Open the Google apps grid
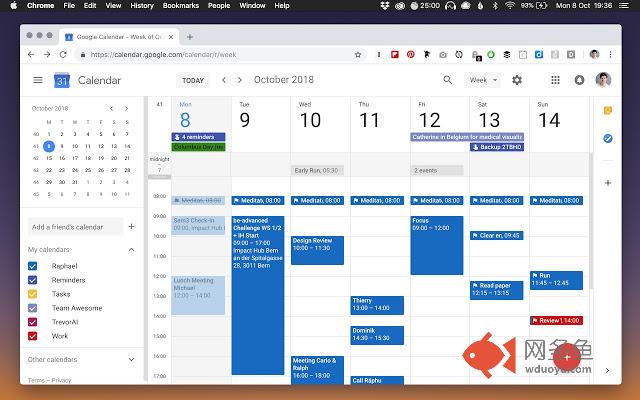 (x=555, y=80)
